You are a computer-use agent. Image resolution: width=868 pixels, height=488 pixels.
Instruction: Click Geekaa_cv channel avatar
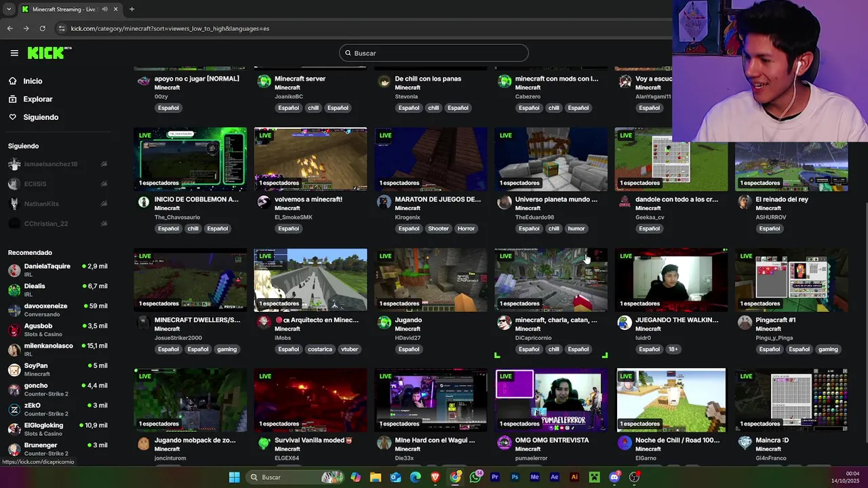point(625,202)
